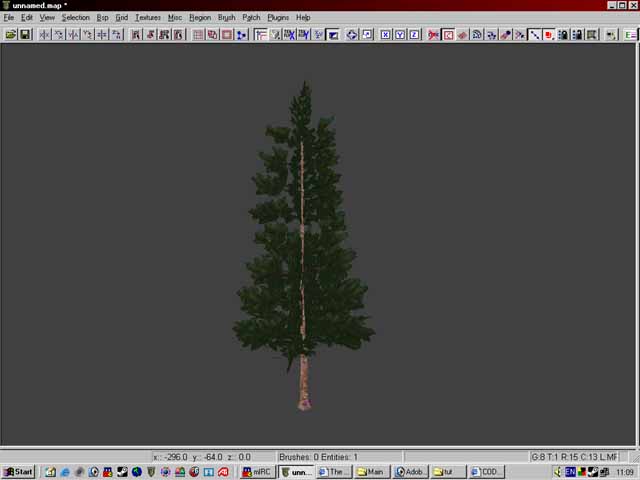Click the red hollow square icon
The height and width of the screenshot is (480, 640).
(x=227, y=34)
